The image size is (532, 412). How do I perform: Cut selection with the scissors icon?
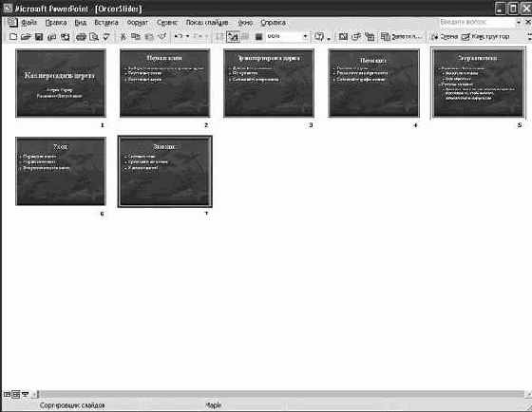(x=123, y=36)
